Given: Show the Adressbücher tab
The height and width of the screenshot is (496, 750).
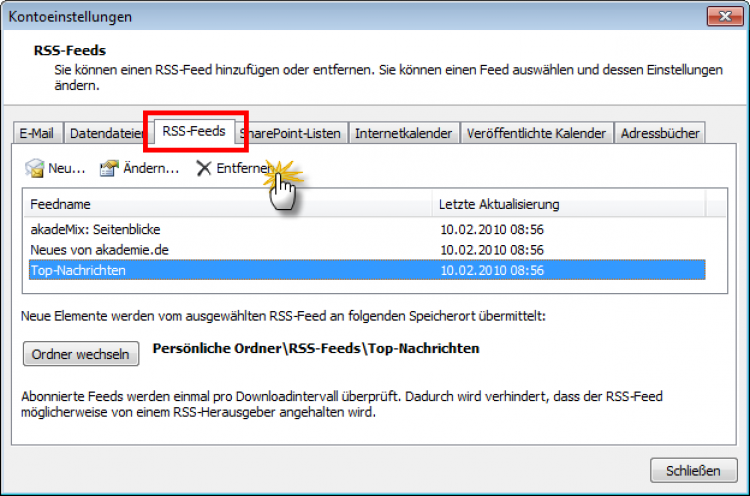Looking at the screenshot, I should tap(661, 133).
